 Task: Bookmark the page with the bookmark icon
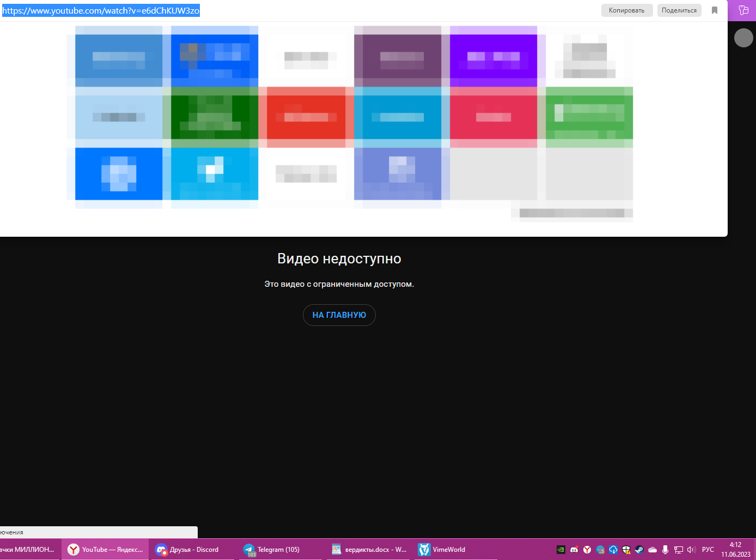coord(715,10)
